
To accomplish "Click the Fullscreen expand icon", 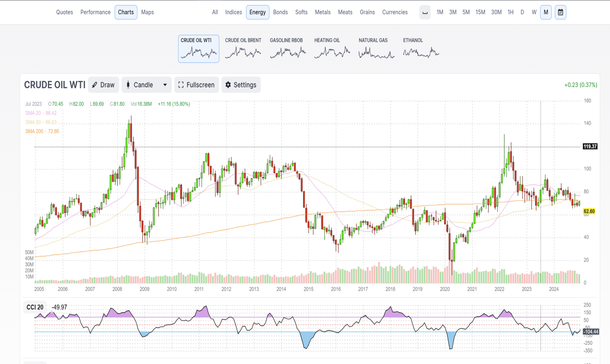I will coord(181,85).
